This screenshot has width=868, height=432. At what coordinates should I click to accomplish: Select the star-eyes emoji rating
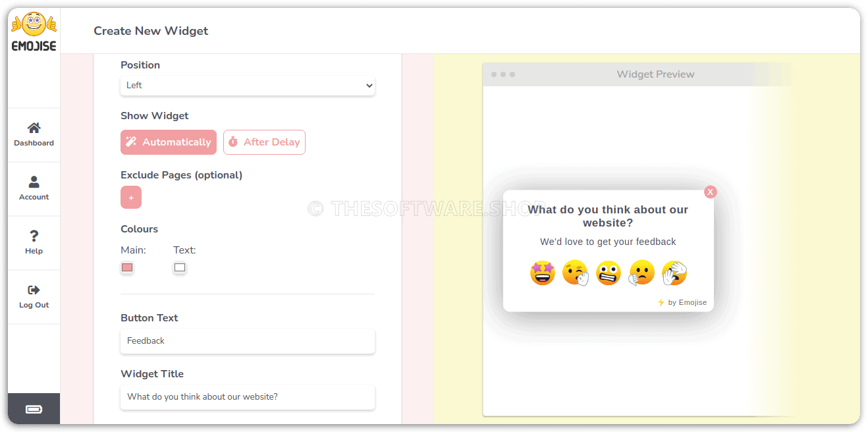click(543, 273)
